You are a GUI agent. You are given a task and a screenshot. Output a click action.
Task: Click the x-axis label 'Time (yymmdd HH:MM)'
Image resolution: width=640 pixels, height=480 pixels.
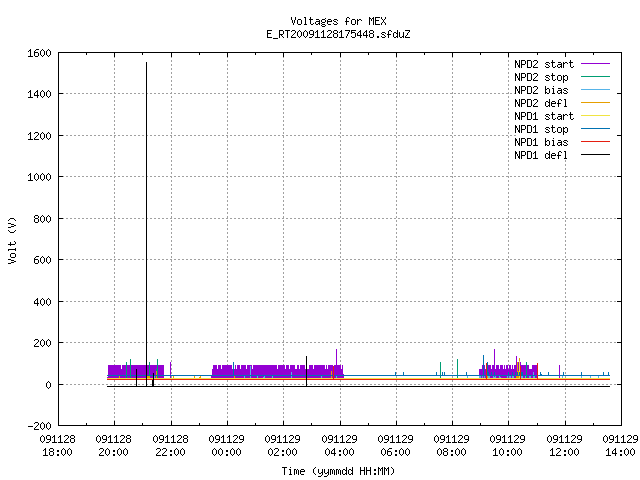pos(338,471)
